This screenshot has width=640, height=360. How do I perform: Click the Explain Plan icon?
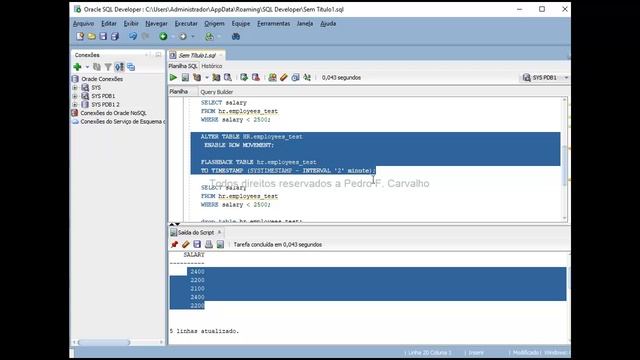tap(197, 77)
